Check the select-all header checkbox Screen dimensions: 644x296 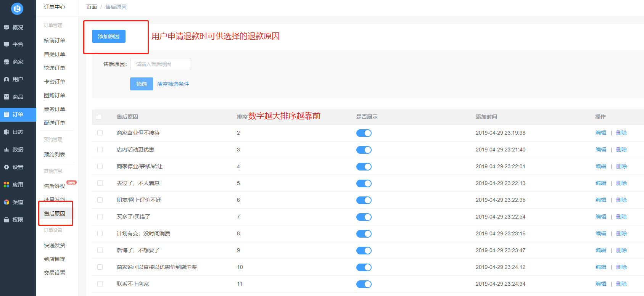pyautogui.click(x=98, y=117)
